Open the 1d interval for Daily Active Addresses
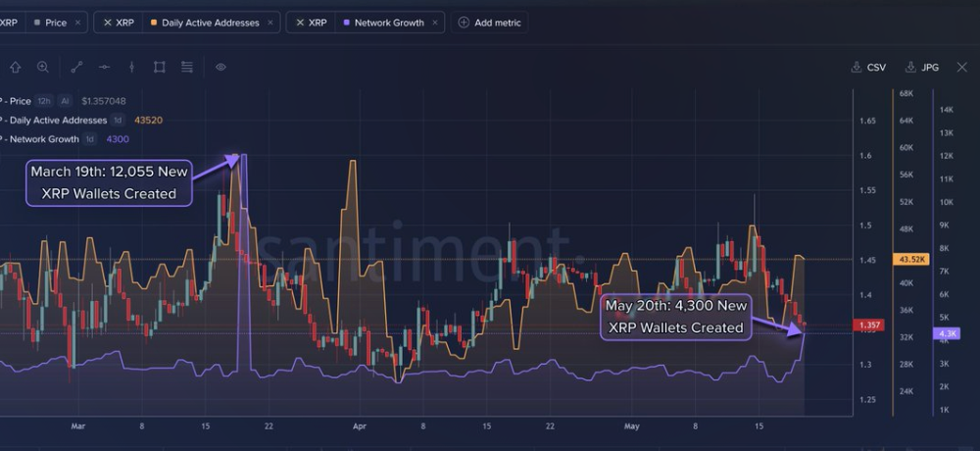Image resolution: width=980 pixels, height=451 pixels. 118,120
